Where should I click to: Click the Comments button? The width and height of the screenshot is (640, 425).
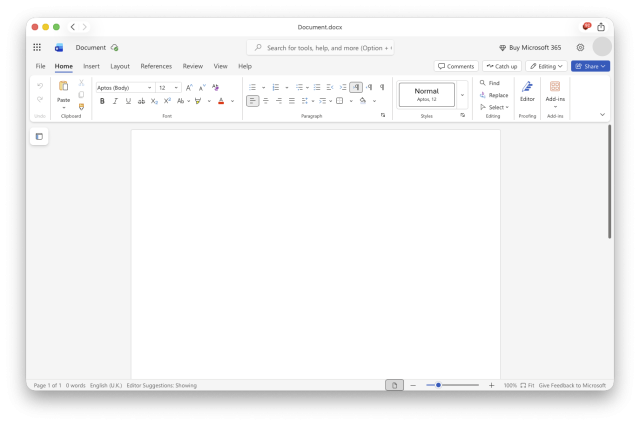coord(456,66)
